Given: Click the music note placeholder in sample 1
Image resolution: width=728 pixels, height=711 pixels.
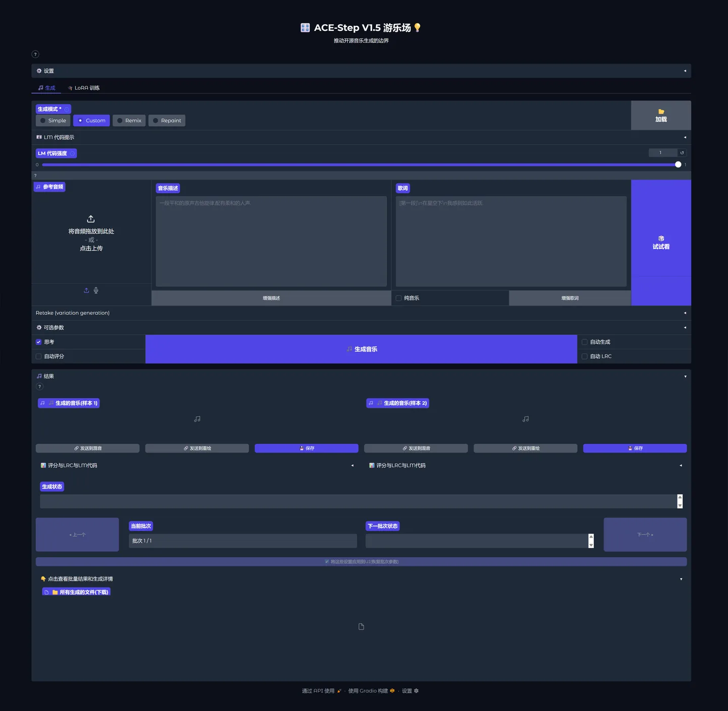Looking at the screenshot, I should pyautogui.click(x=197, y=419).
